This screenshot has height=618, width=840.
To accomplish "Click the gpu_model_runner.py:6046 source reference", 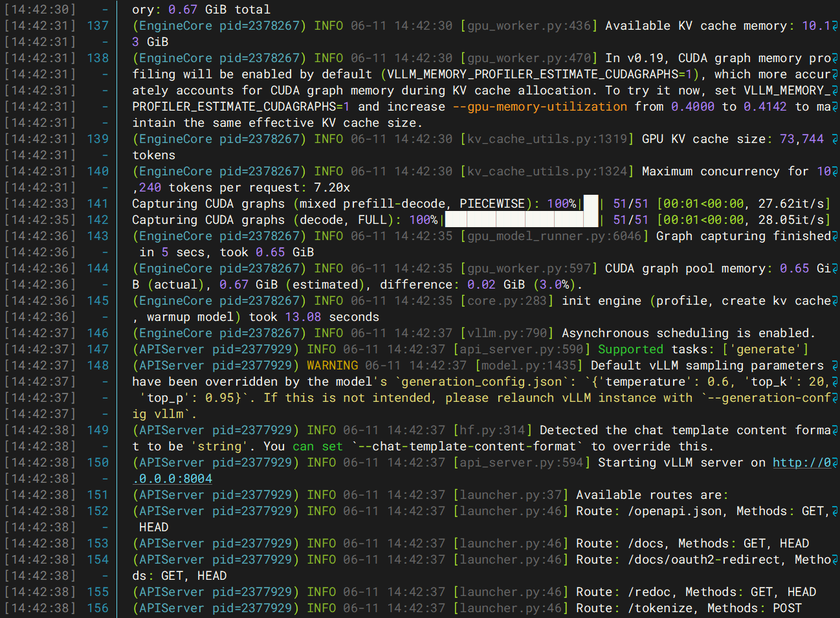I will 554,236.
